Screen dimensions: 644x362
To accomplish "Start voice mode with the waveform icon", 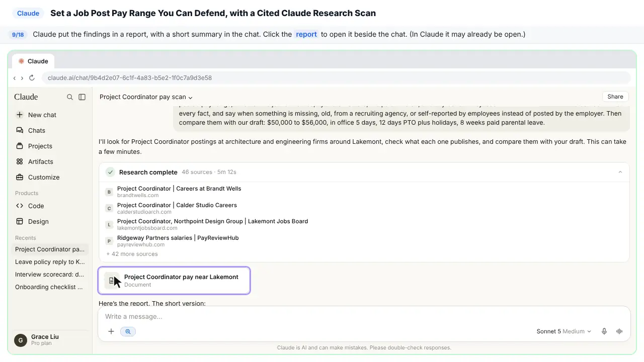I will coord(619,331).
